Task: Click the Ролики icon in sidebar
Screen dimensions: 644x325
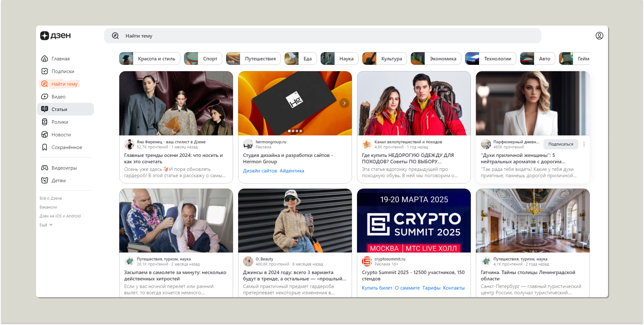Action: (x=44, y=122)
